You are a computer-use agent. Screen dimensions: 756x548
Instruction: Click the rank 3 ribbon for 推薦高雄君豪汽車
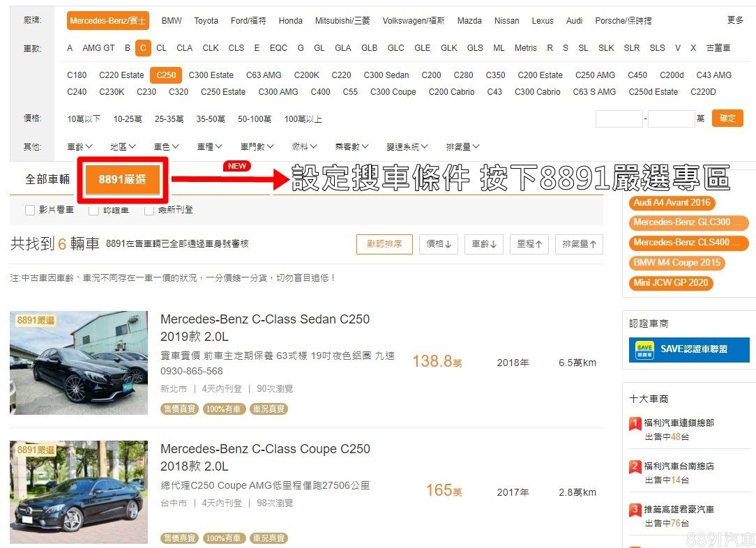coord(635,510)
